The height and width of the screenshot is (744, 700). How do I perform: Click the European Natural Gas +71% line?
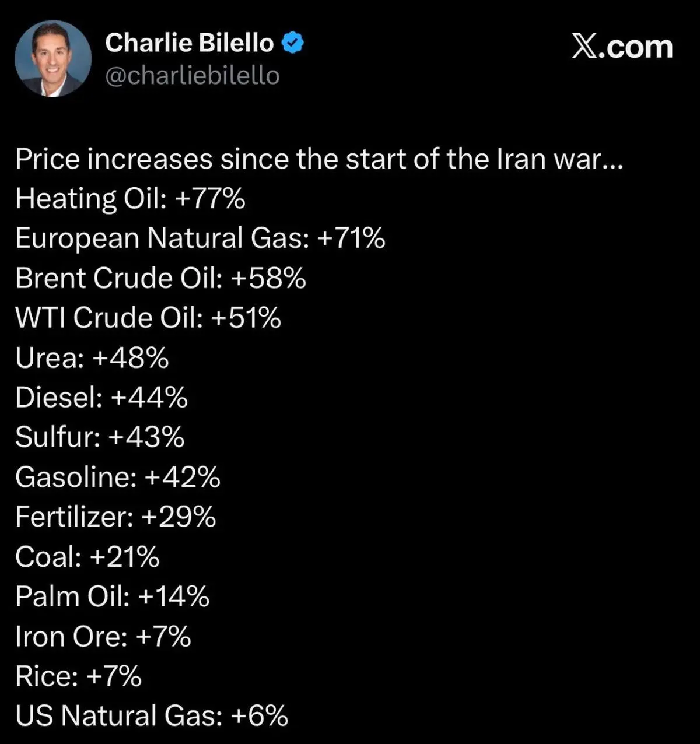click(200, 238)
